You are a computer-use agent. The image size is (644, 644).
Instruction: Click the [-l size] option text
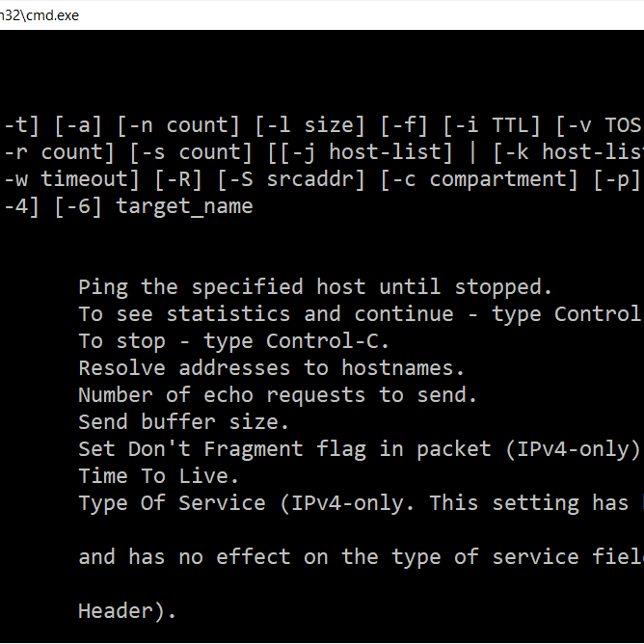pos(310,125)
